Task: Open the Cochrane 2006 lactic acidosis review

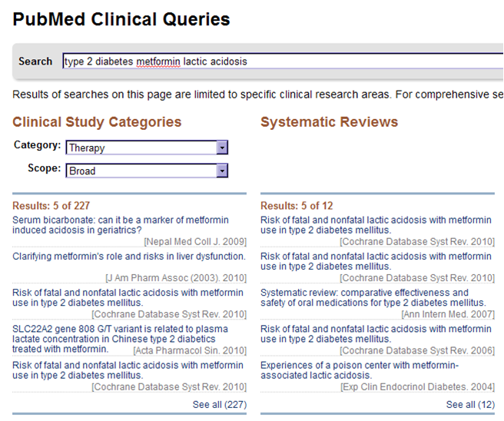Action: pos(376,334)
